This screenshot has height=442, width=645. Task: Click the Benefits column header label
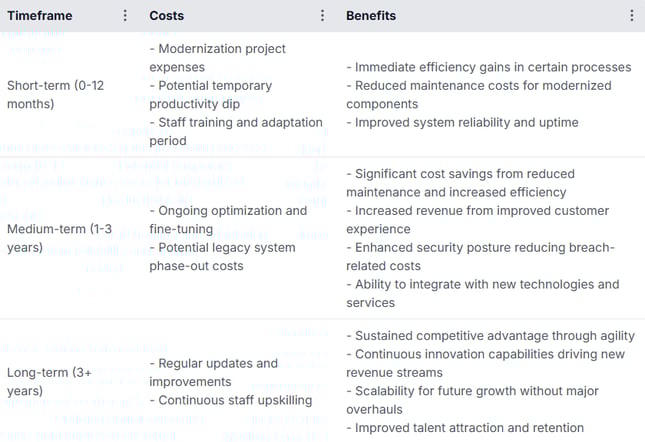click(x=371, y=16)
